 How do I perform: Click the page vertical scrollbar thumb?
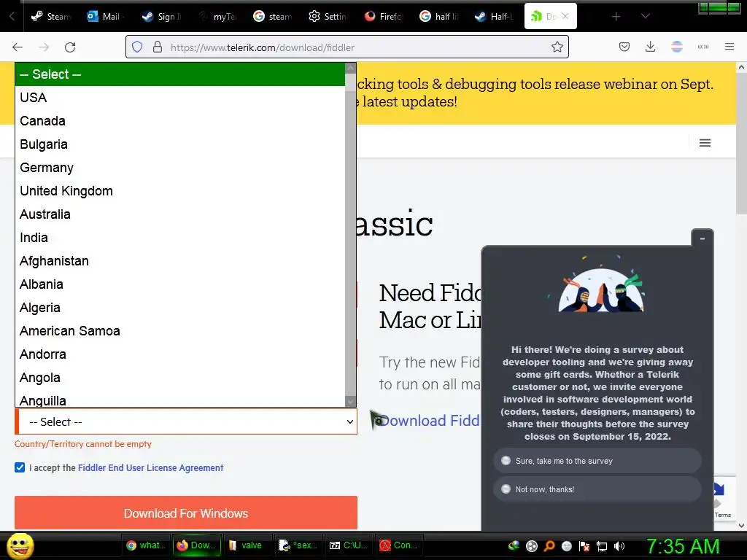(x=741, y=143)
